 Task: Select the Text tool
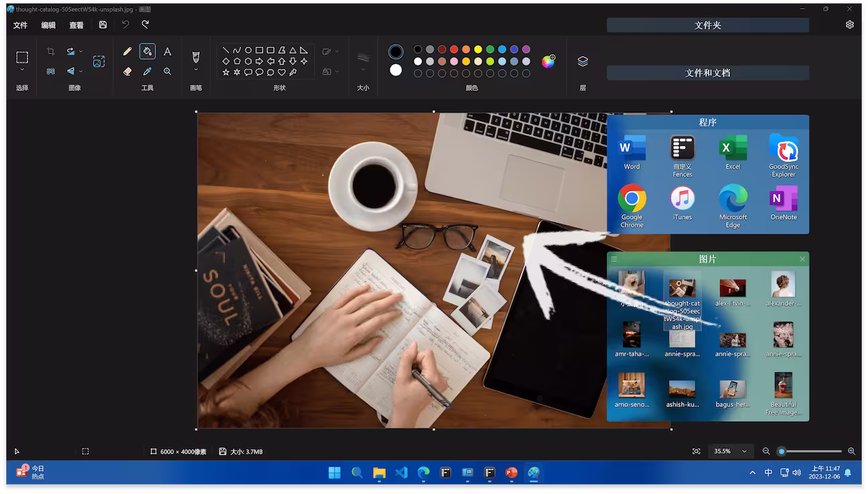[167, 52]
